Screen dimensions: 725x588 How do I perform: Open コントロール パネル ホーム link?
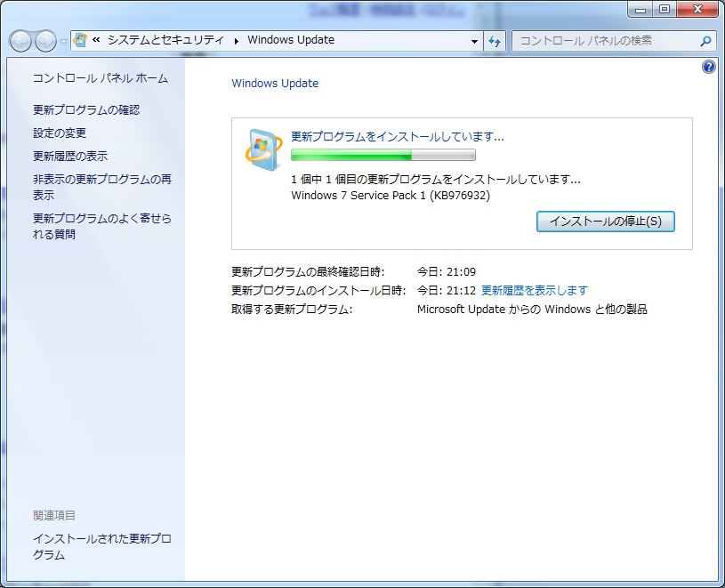(x=101, y=78)
